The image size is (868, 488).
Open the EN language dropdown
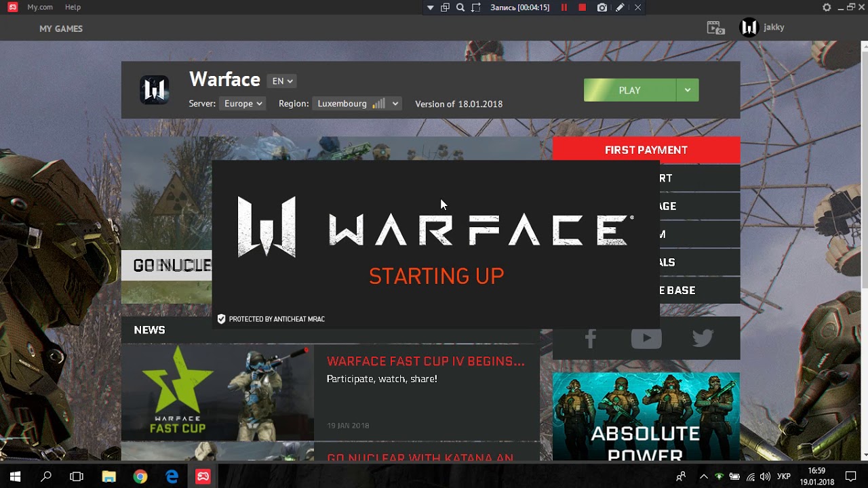tap(282, 81)
